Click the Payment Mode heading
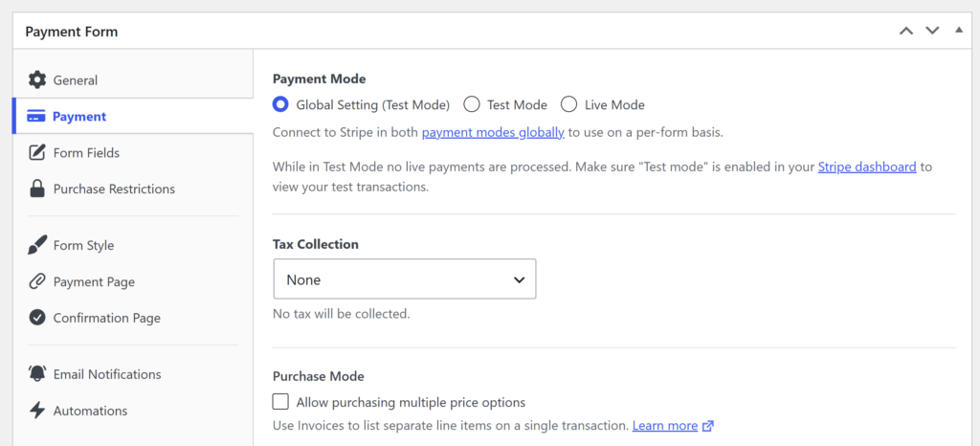The image size is (980, 446). (320, 78)
